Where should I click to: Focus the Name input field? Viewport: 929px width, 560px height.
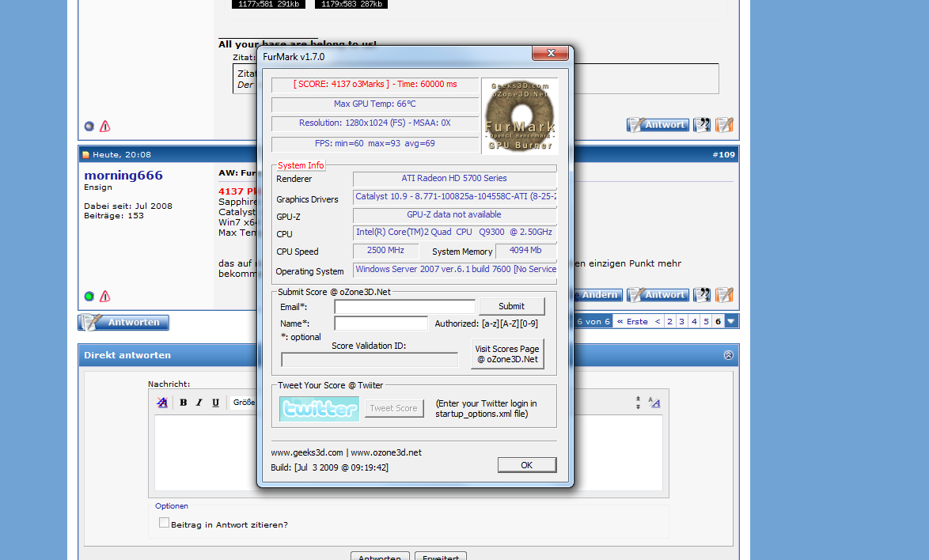[381, 324]
